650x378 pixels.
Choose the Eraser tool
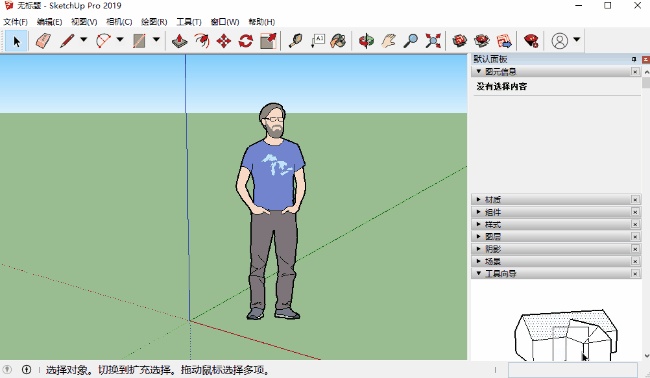point(43,41)
